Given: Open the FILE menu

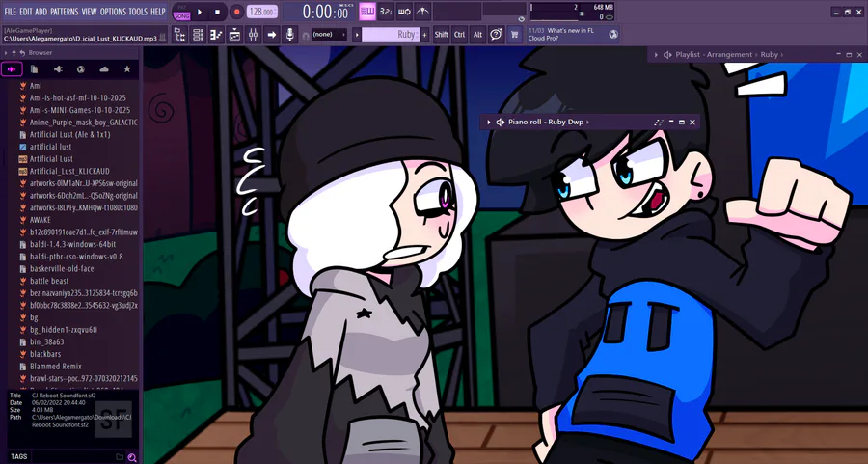Looking at the screenshot, I should (x=10, y=12).
